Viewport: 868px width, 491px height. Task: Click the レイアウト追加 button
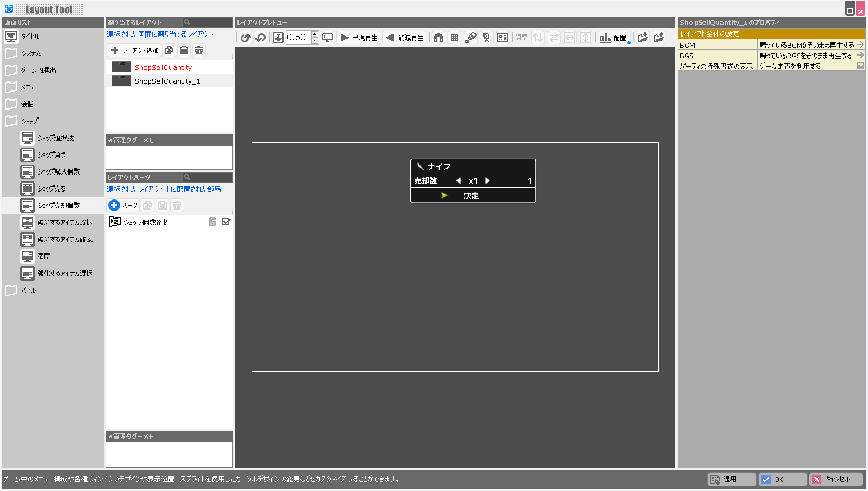coord(135,51)
